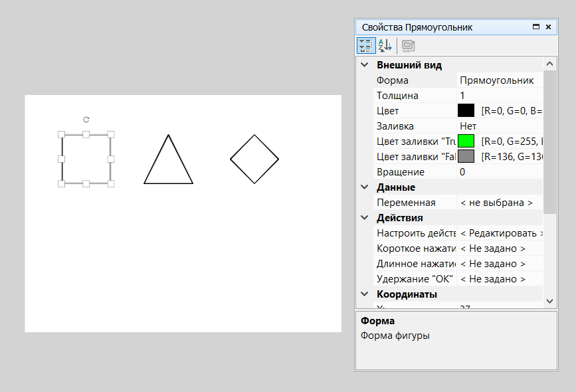The height and width of the screenshot is (392, 576).
Task: Open the Форма value Прямоугольник field
Action: [498, 80]
